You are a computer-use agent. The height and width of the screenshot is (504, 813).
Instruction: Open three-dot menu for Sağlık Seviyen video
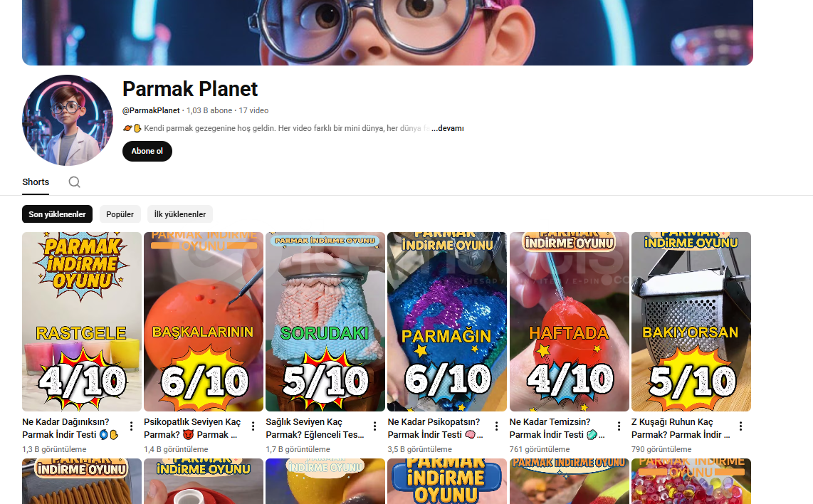375,426
